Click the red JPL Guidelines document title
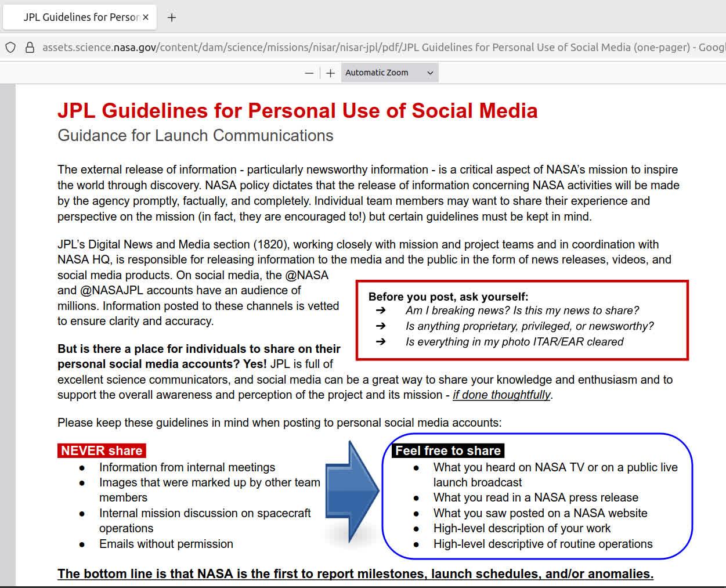Image resolution: width=726 pixels, height=588 pixels. click(x=297, y=111)
